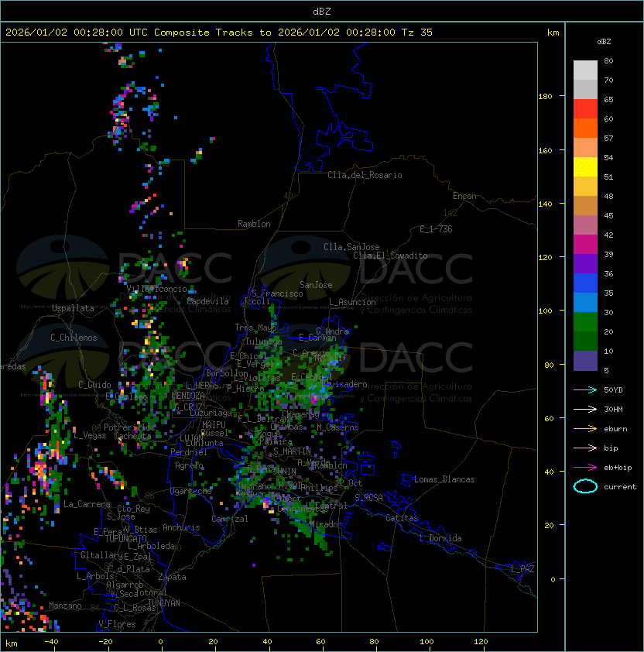Click the TUPUNGATO place label

coord(125,539)
